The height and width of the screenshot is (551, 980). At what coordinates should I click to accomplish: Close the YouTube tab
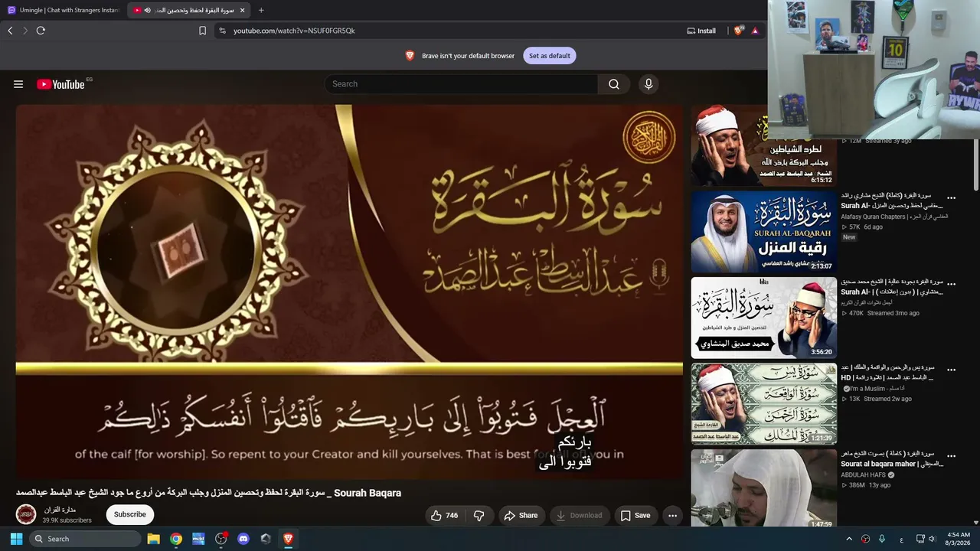(x=242, y=10)
